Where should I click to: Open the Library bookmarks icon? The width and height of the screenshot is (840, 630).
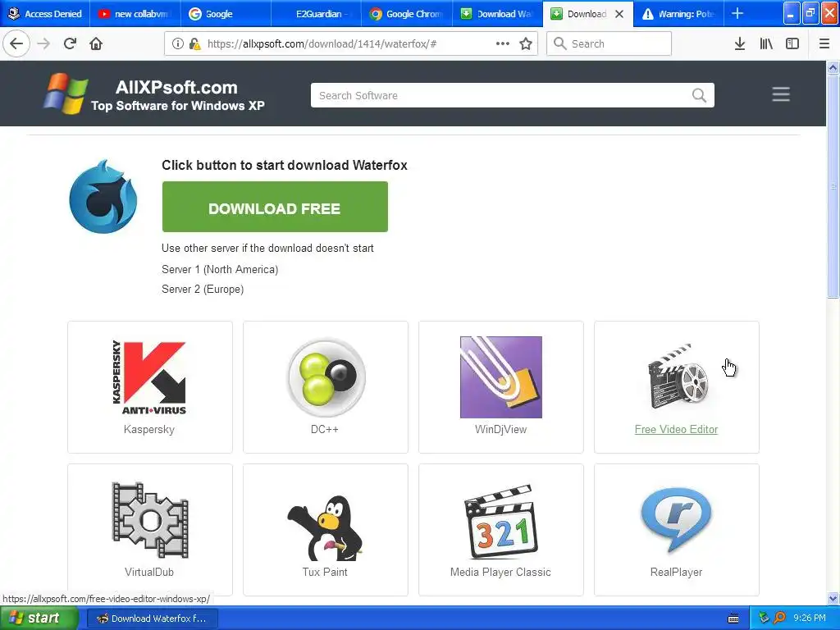[x=766, y=43]
